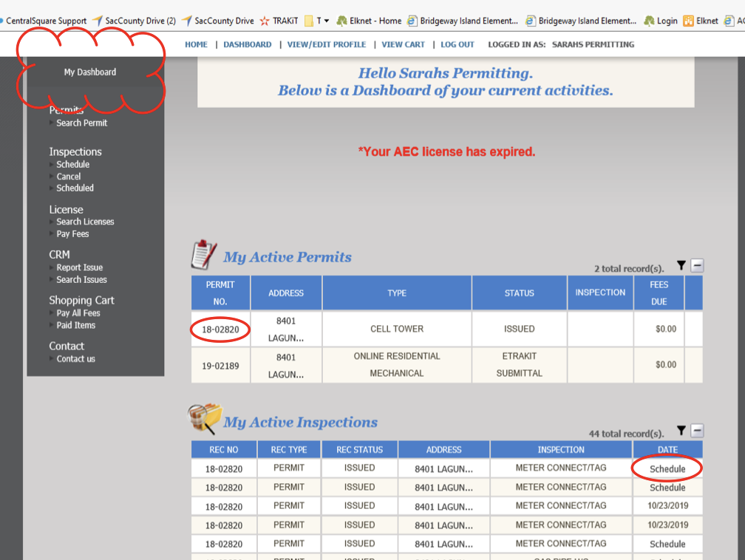Image resolution: width=745 pixels, height=560 pixels.
Task: Open the SacCounty Drive (2) bookmark
Action: pos(135,21)
